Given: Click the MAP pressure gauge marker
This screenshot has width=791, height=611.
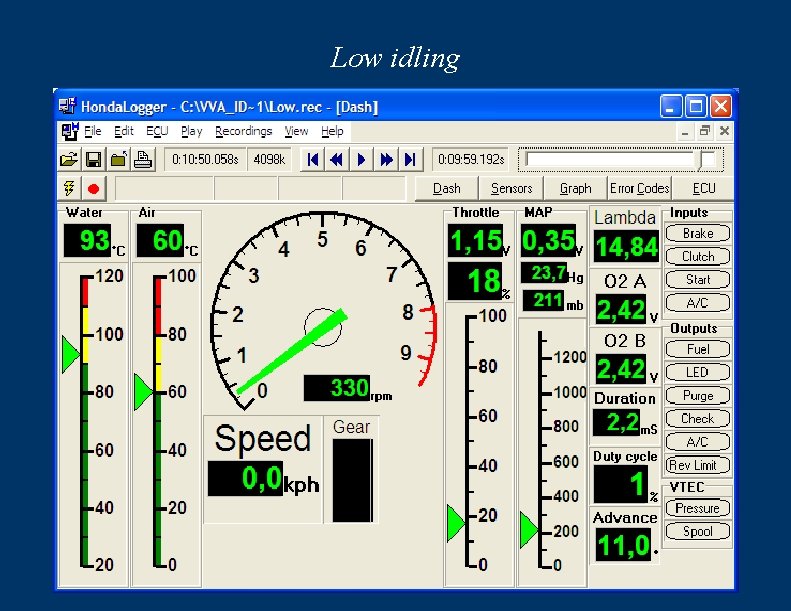Looking at the screenshot, I should point(529,530).
